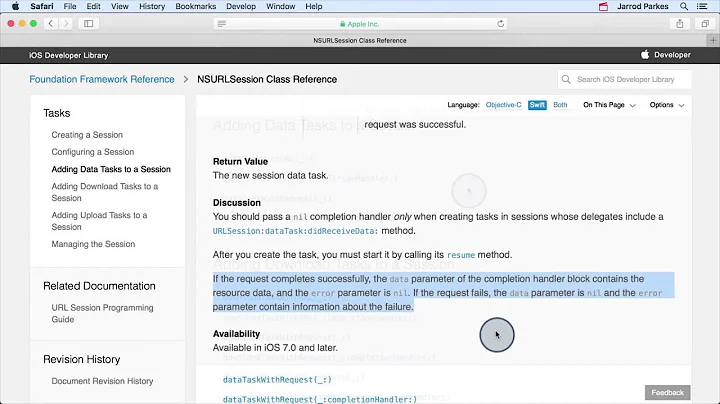Show all tabs button
This screenshot has width=720, height=404.
[705, 23]
